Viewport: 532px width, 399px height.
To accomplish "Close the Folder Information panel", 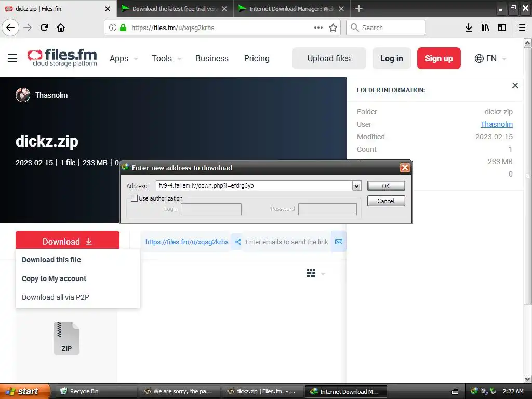I will click(515, 86).
